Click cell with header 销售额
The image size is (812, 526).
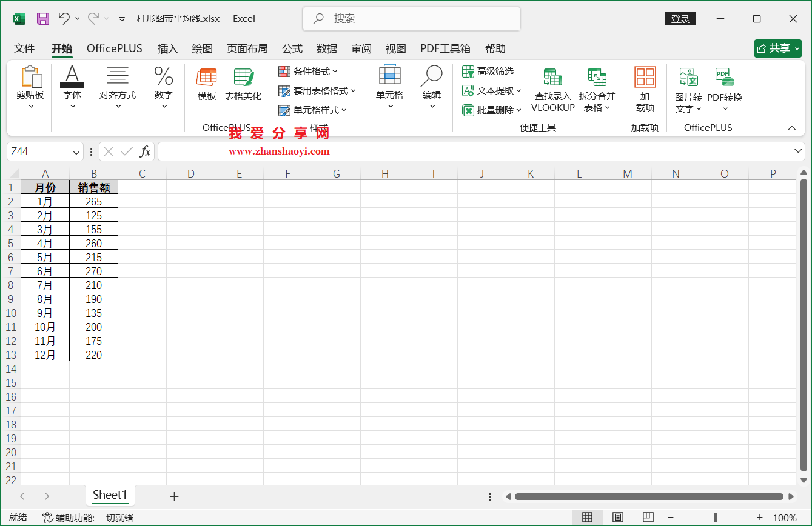pos(94,188)
